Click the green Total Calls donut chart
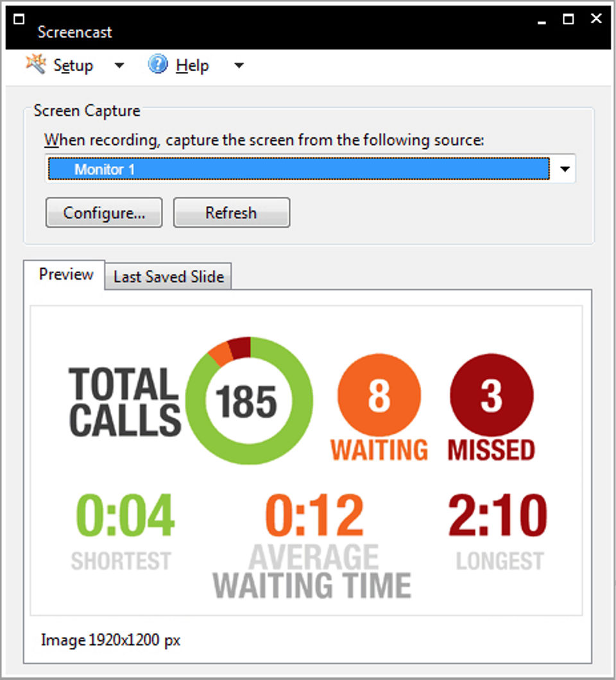The image size is (616, 680). 249,400
